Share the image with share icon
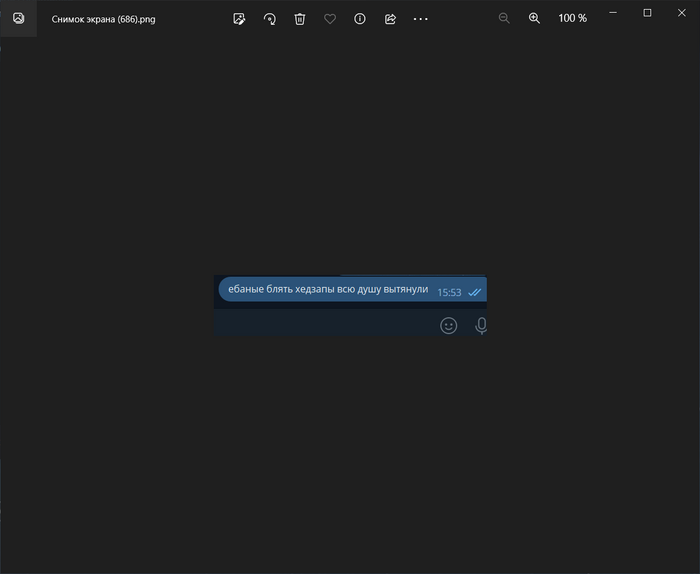The image size is (700, 574). point(390,19)
